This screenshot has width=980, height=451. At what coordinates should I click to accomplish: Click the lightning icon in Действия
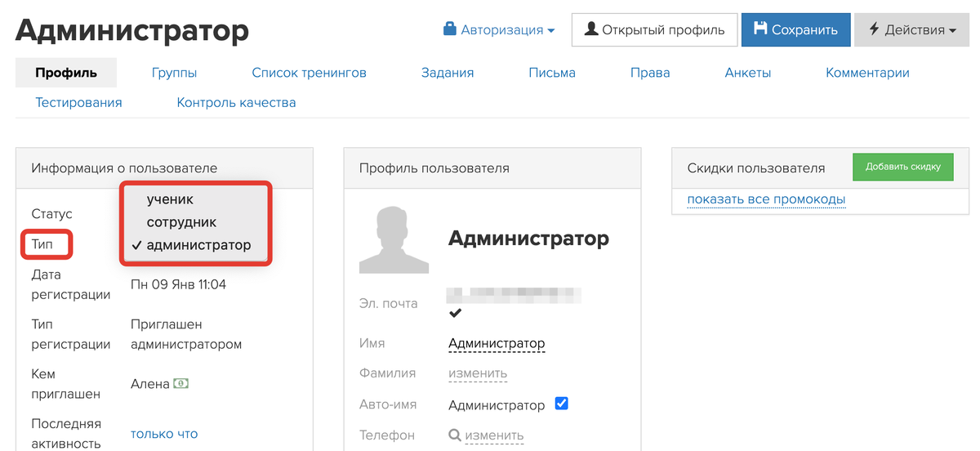point(874,29)
